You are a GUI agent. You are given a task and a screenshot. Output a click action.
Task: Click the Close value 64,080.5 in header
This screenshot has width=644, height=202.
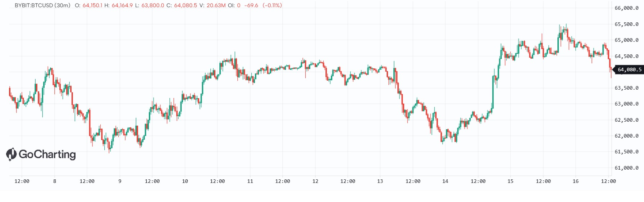tap(186, 5)
